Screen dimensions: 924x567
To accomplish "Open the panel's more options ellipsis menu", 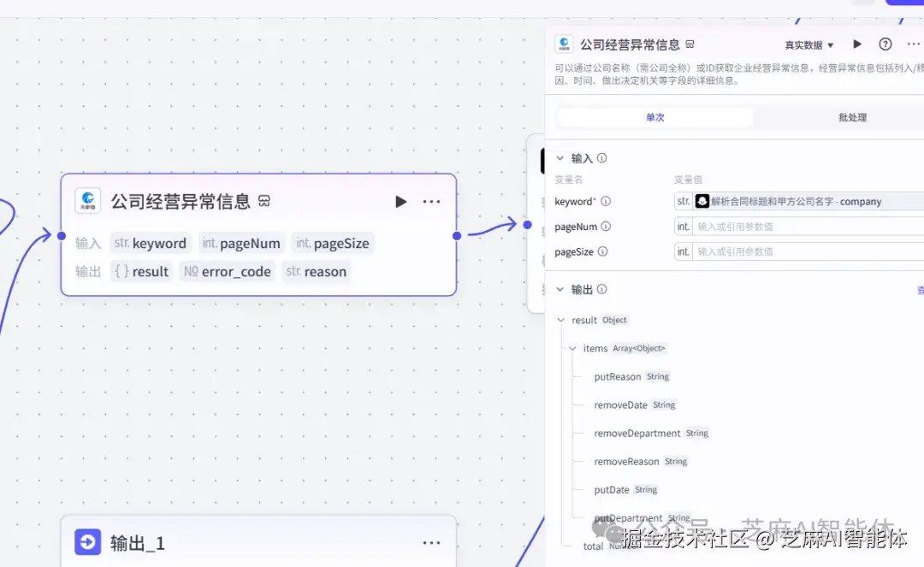I will pyautogui.click(x=914, y=44).
